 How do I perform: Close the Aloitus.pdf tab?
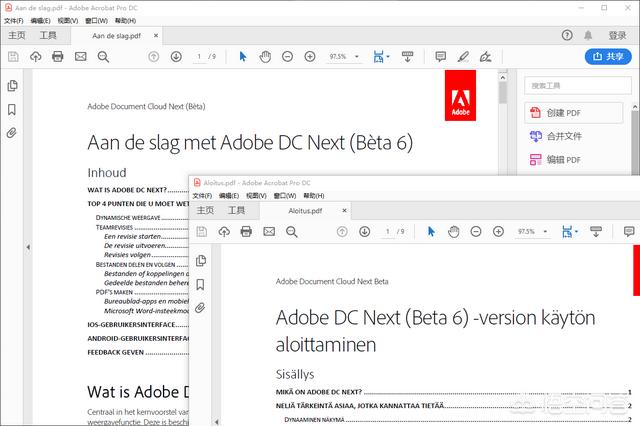[344, 211]
